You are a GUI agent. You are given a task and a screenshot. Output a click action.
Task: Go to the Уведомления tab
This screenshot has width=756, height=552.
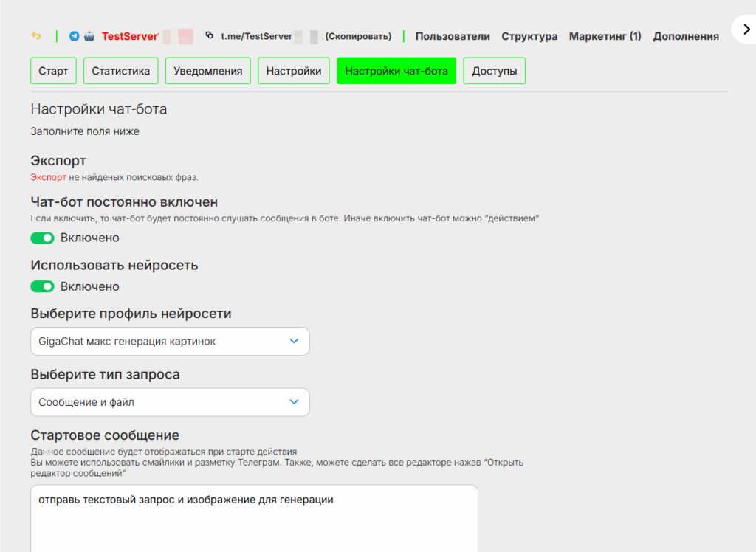pos(208,71)
